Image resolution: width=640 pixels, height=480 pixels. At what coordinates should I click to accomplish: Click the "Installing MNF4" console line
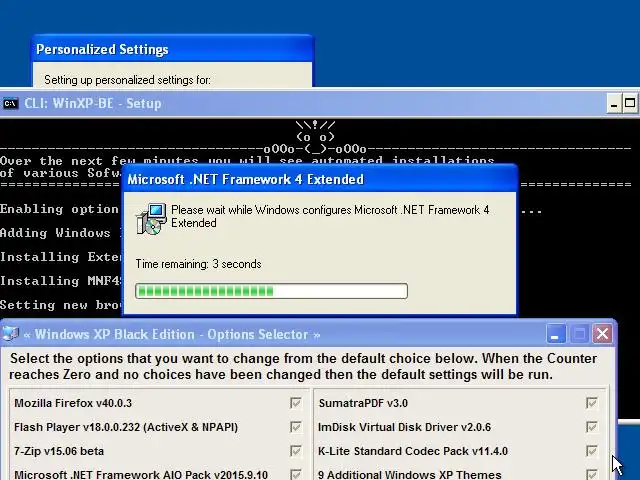tap(60, 281)
